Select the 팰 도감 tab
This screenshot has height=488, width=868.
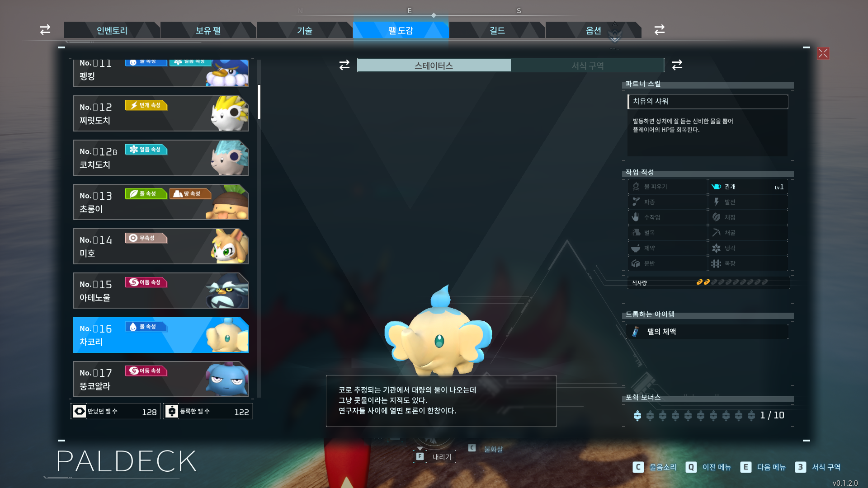pos(401,30)
